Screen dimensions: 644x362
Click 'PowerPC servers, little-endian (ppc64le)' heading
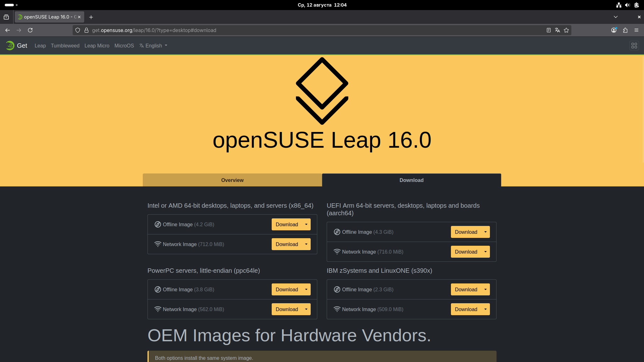[x=204, y=271]
